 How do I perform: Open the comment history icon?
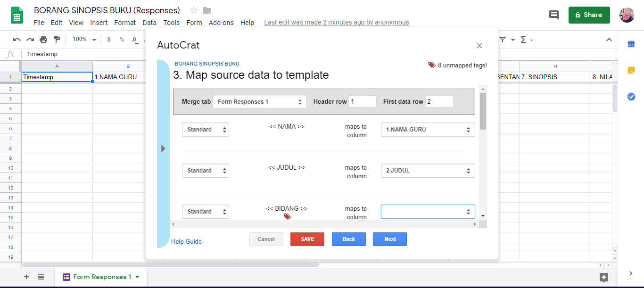(x=554, y=15)
